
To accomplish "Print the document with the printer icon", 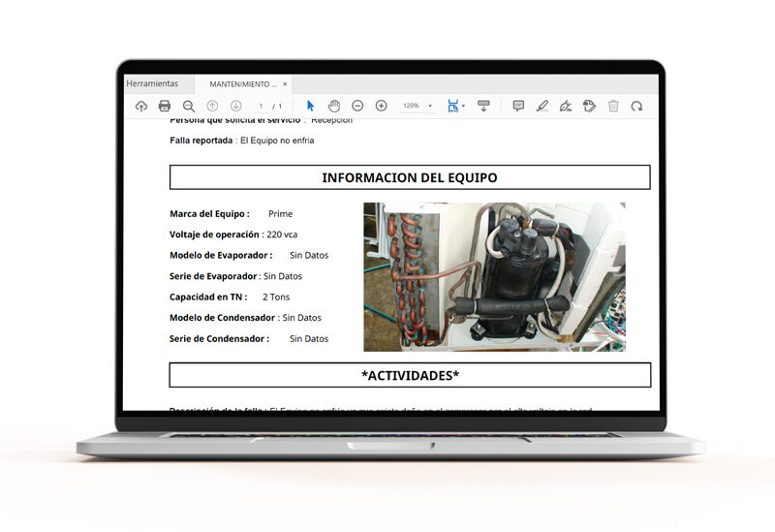I will point(165,106).
